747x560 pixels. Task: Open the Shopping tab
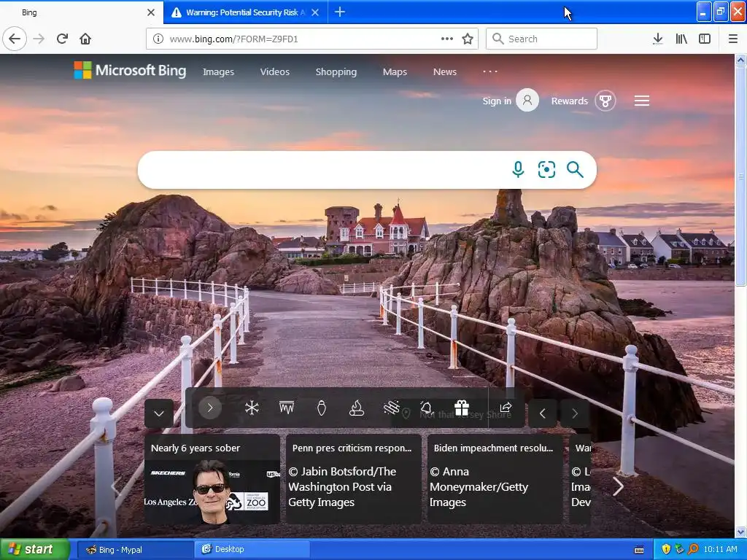[336, 72]
